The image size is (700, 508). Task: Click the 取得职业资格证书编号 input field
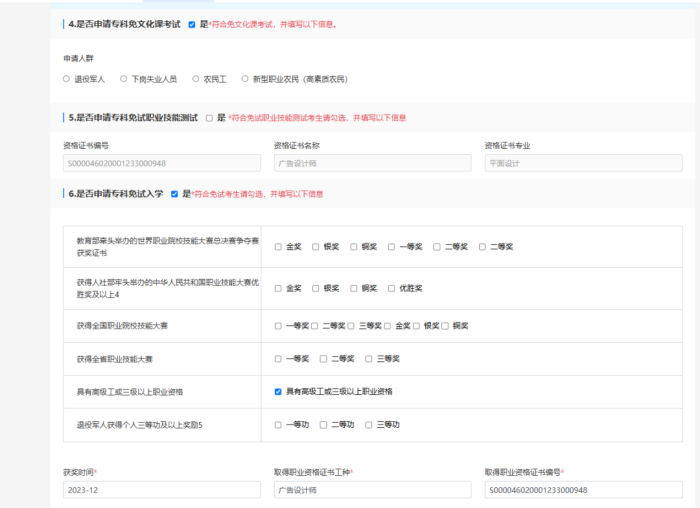(582, 490)
